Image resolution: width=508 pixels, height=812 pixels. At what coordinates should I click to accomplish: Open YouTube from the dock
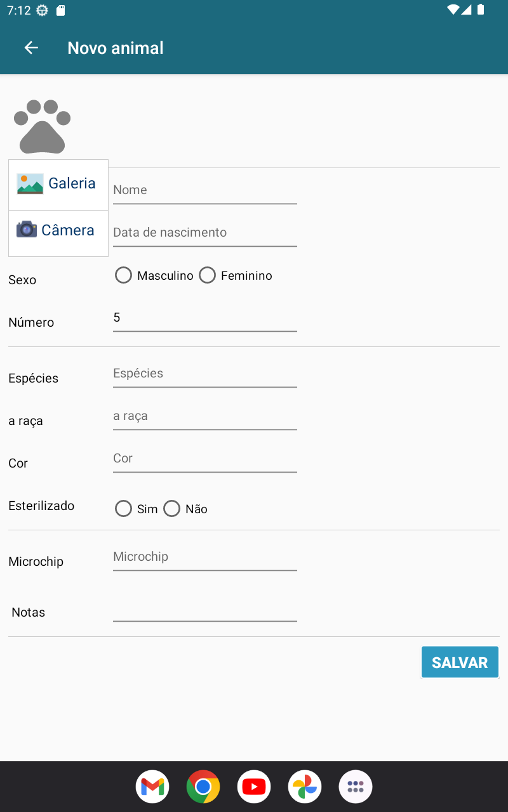point(254,787)
